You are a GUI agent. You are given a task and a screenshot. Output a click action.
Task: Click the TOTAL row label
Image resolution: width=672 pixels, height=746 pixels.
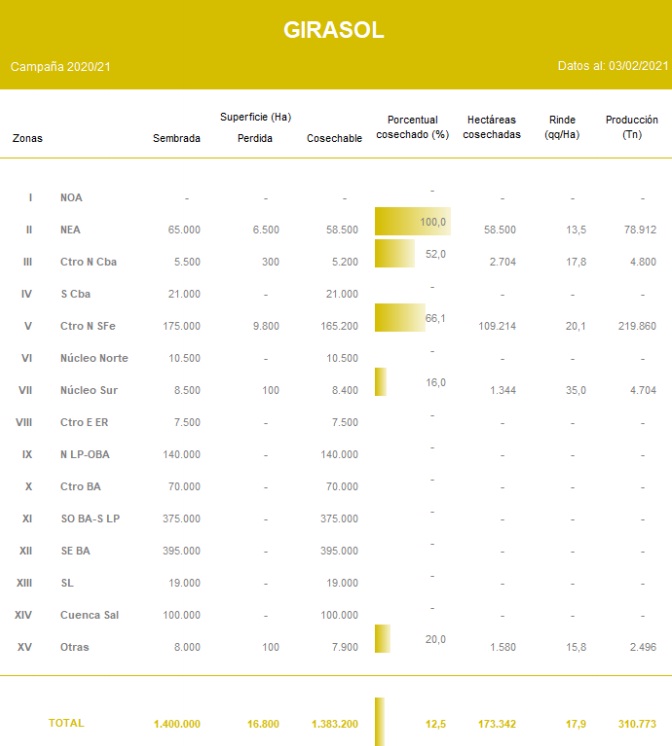click(x=66, y=722)
